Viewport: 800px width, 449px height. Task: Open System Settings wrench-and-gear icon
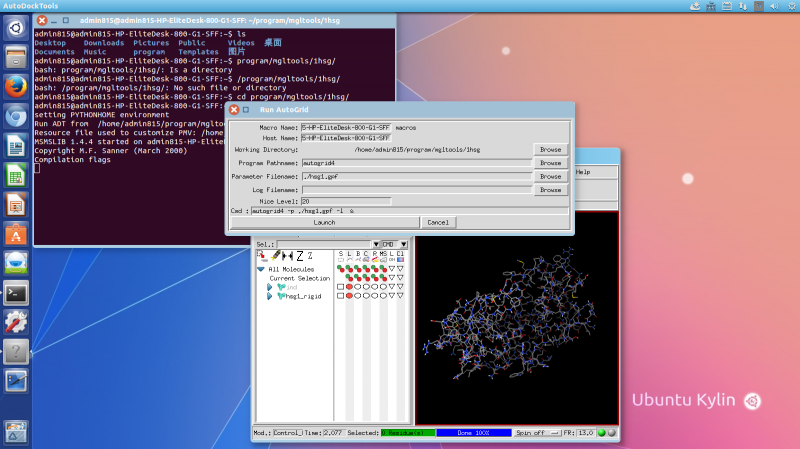tap(15, 322)
